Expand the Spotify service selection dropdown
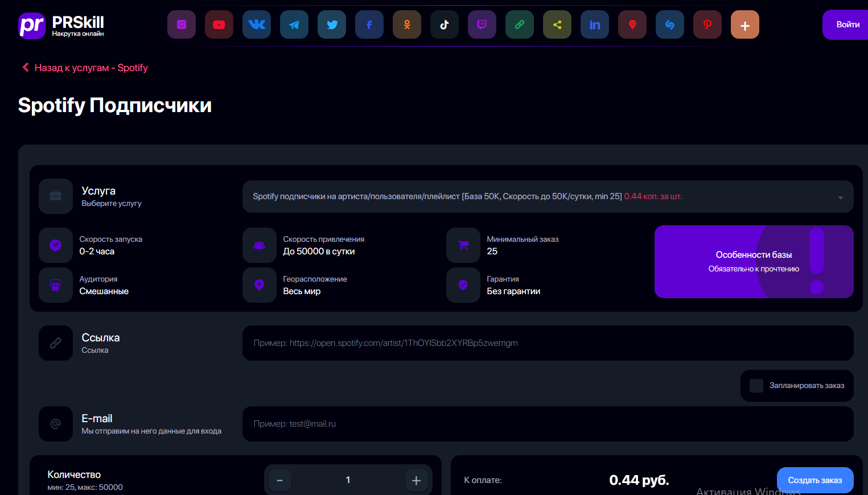868x495 pixels. coord(548,196)
